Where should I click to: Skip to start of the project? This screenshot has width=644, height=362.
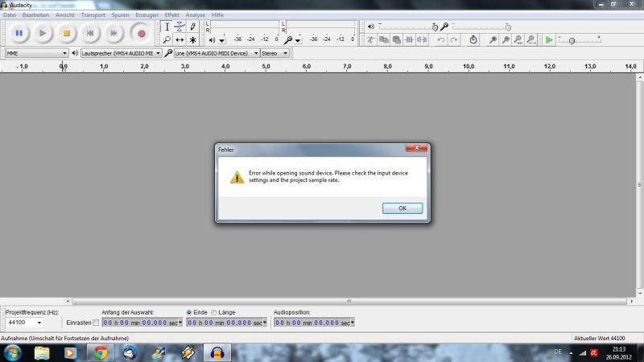pos(90,33)
